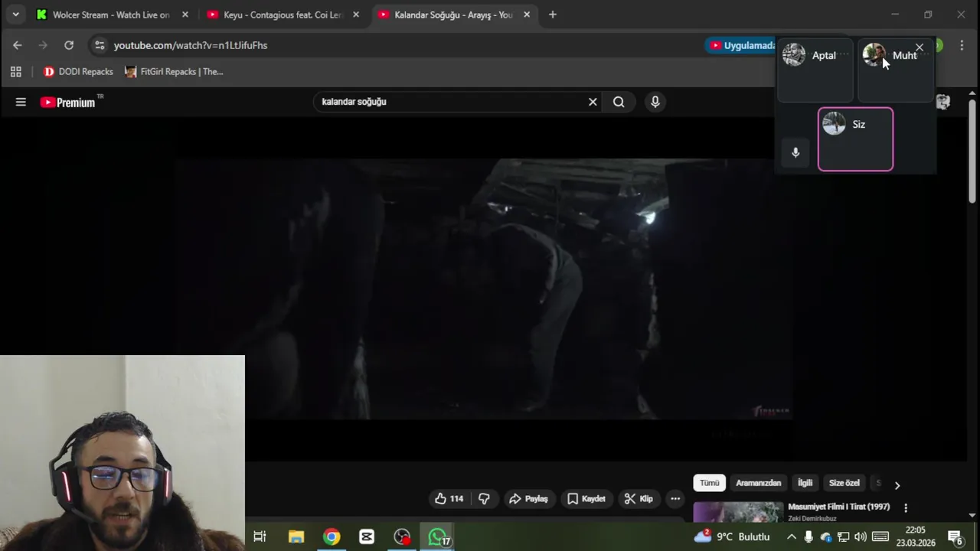Select the Aramanızdan filter chip
This screenshot has height=551, width=980.
tap(759, 483)
